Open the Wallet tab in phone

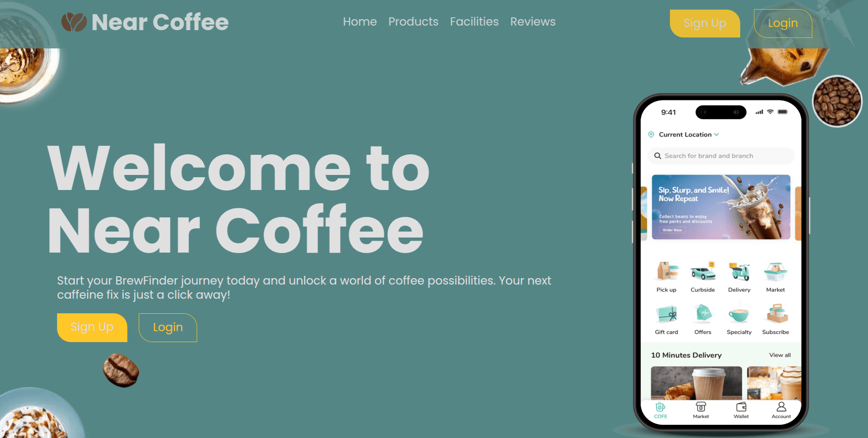pos(741,410)
